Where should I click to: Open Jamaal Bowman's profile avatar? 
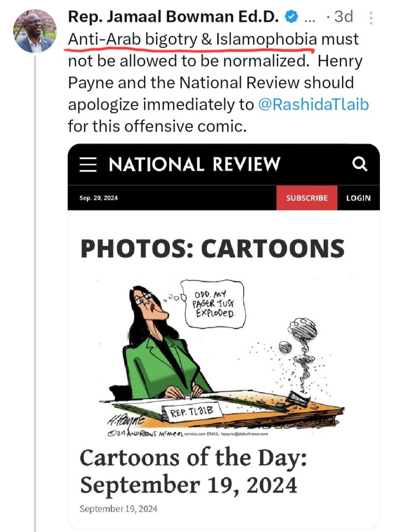[x=35, y=31]
